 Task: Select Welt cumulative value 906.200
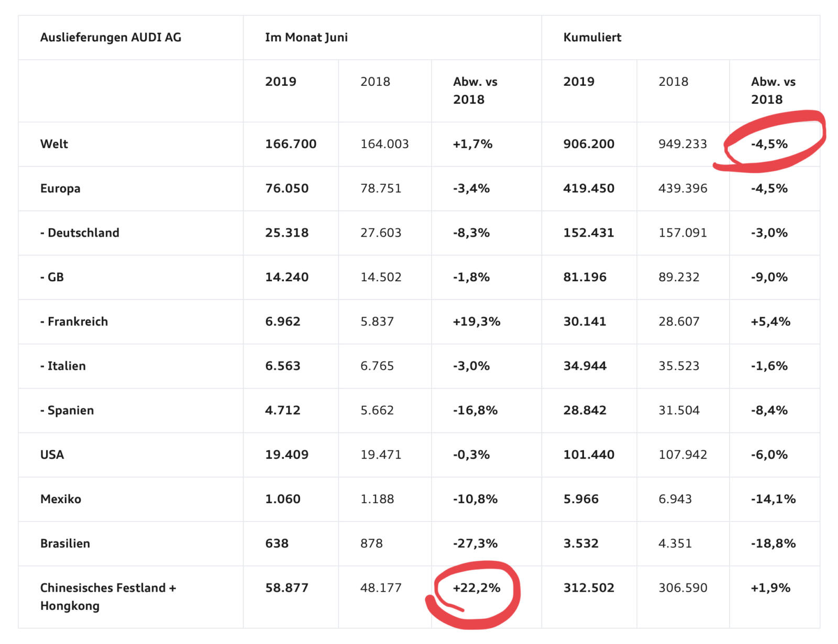click(x=589, y=144)
